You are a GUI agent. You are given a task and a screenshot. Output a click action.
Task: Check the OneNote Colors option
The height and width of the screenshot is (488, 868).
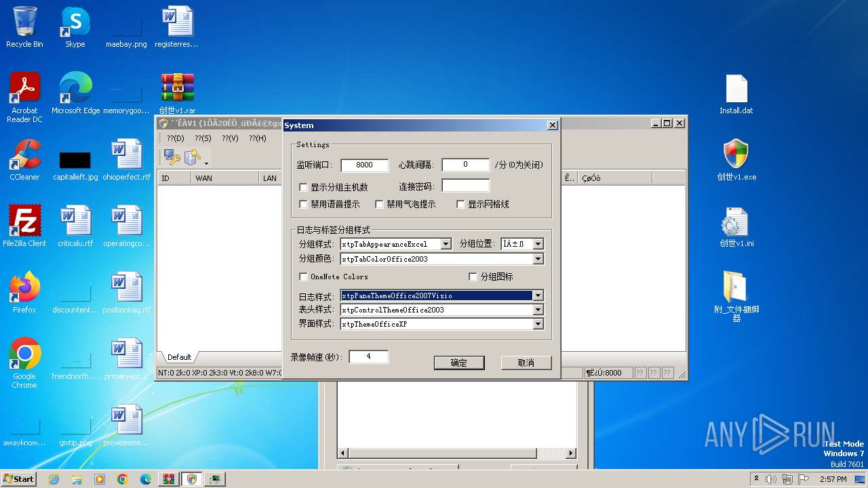pyautogui.click(x=303, y=277)
